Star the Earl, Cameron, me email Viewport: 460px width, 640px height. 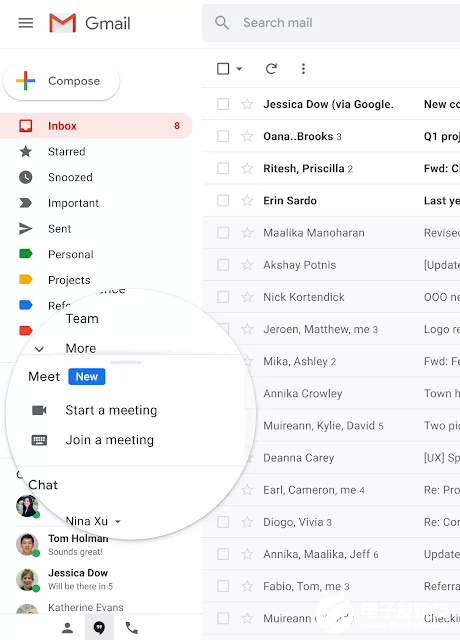(247, 489)
